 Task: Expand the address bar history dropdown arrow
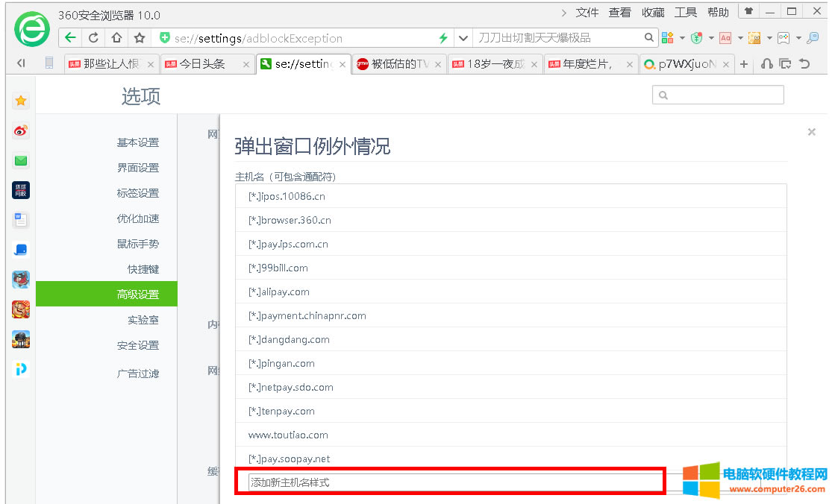click(x=464, y=36)
